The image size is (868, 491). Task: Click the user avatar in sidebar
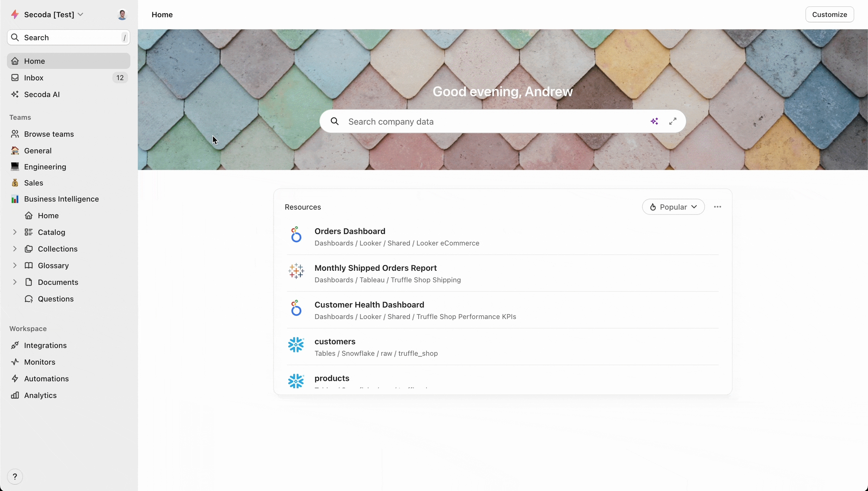[x=122, y=15]
